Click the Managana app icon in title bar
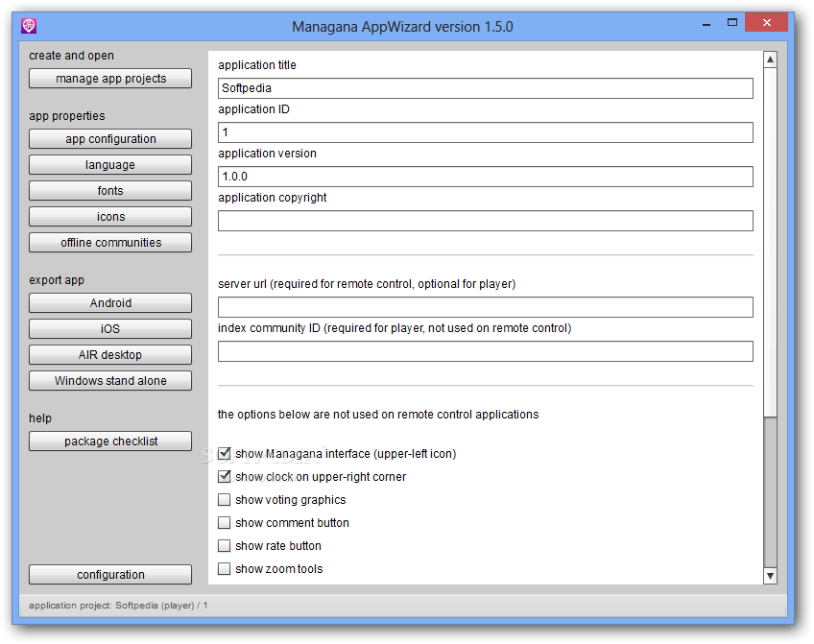814x644 pixels. click(29, 25)
